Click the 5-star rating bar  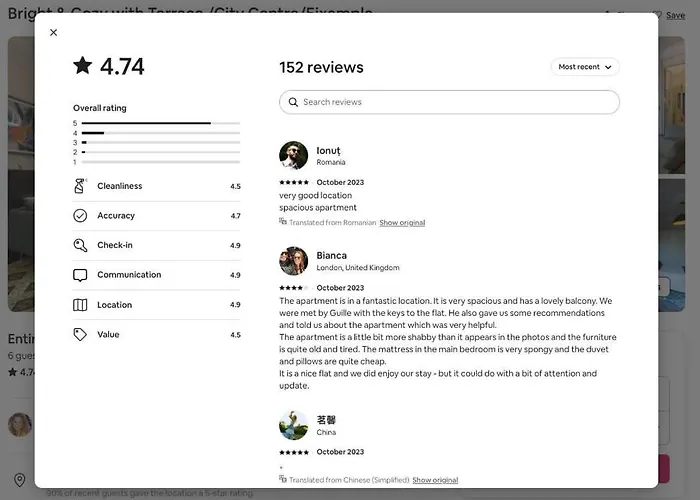[x=161, y=123]
